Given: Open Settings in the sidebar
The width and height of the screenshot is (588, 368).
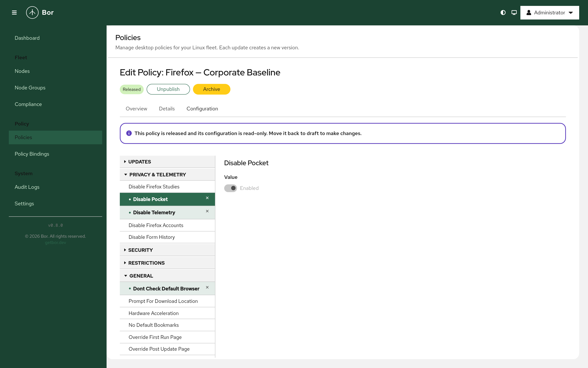Looking at the screenshot, I should tap(55, 204).
